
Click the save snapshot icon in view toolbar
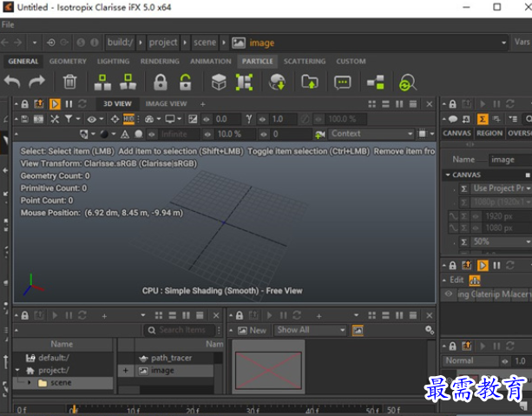coord(25,119)
